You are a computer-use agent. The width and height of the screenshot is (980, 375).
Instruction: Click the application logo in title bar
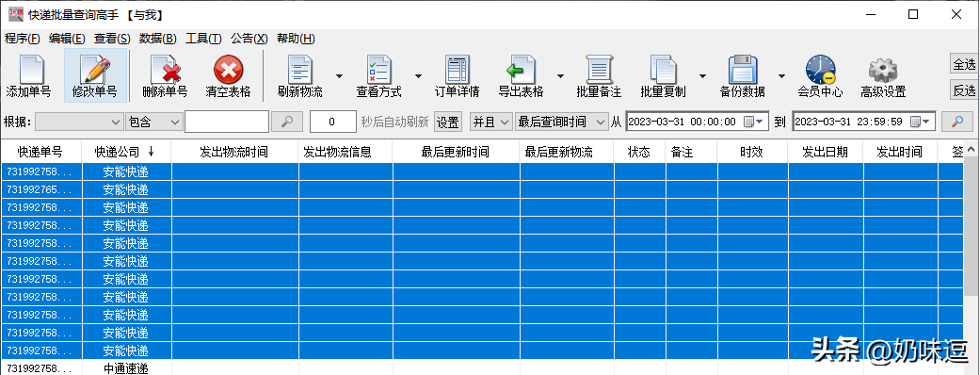pos(16,14)
